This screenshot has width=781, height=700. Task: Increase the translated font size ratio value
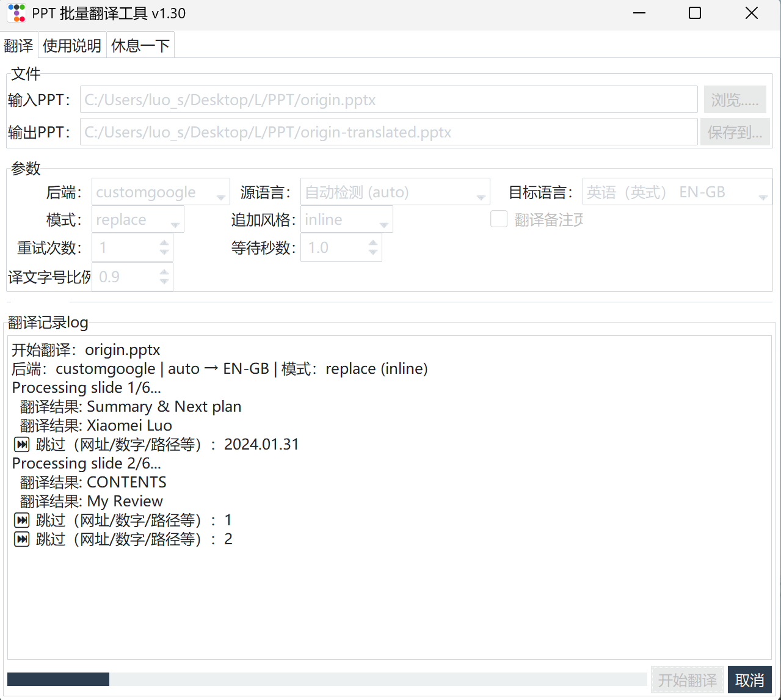click(x=164, y=272)
